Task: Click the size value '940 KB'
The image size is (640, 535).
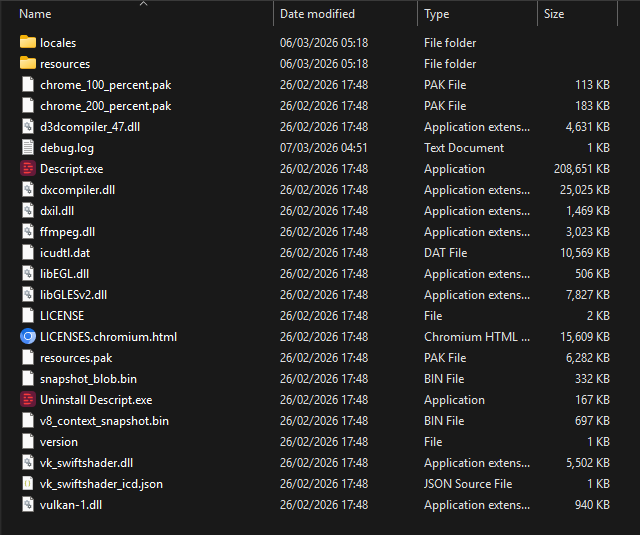Action: [x=592, y=505]
